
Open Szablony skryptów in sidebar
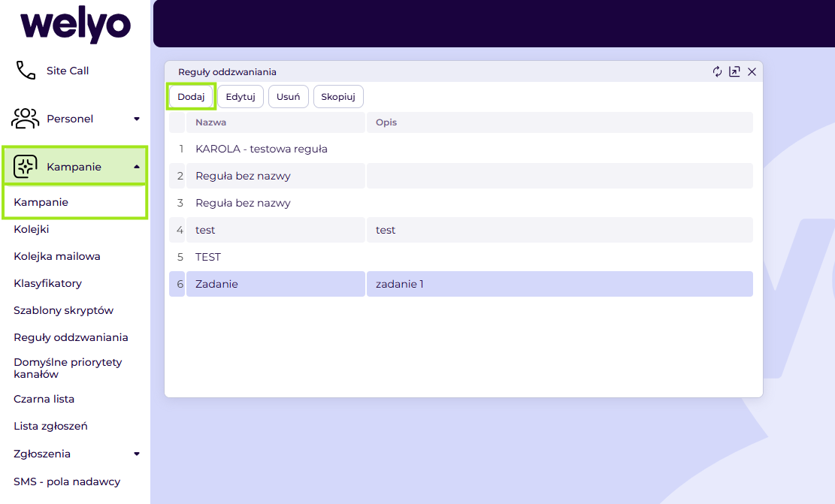point(63,310)
